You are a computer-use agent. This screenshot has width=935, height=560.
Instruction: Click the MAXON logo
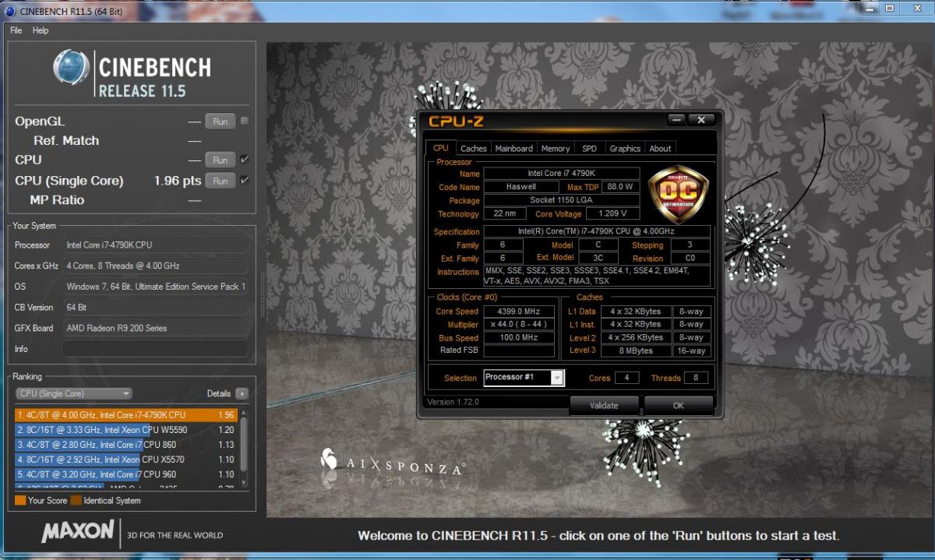coord(77,532)
